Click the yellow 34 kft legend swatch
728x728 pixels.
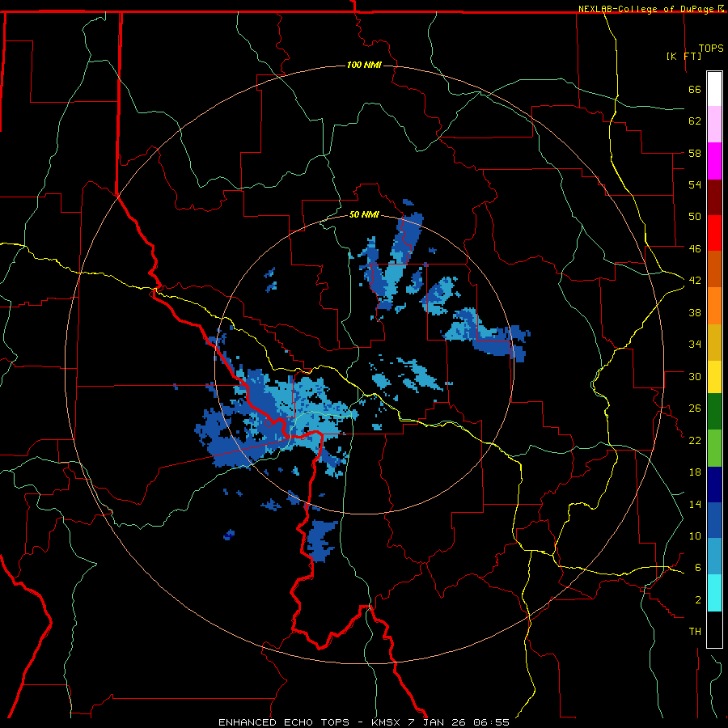pyautogui.click(x=714, y=376)
